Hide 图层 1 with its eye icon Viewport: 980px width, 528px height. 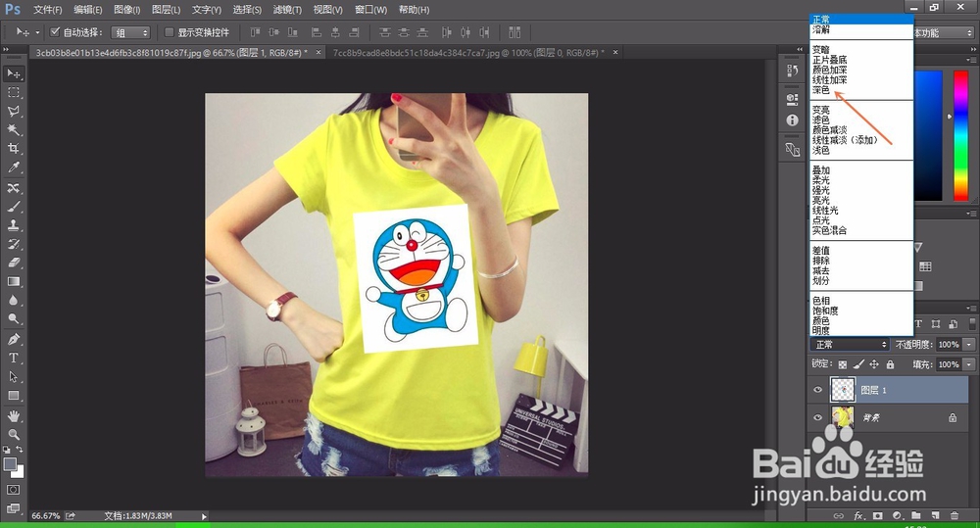coord(817,390)
